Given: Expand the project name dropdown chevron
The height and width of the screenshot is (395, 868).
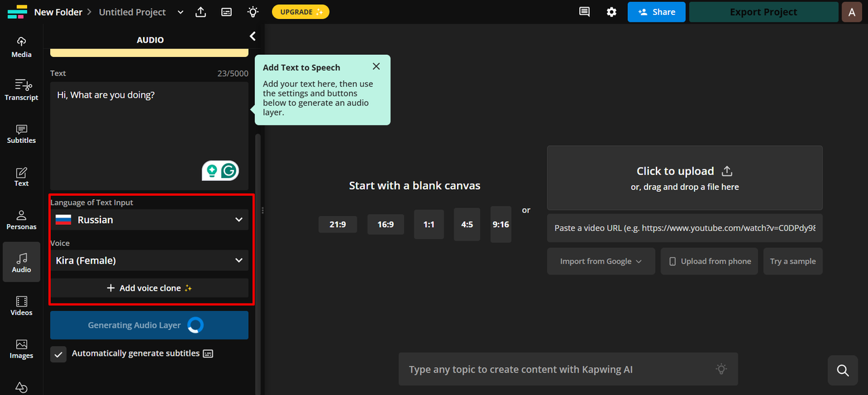Looking at the screenshot, I should [x=180, y=12].
